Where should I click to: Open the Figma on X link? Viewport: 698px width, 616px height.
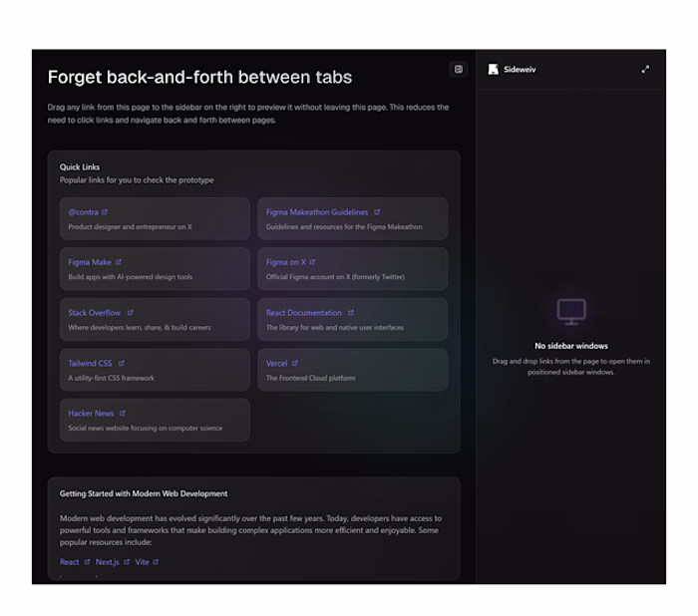pos(285,262)
